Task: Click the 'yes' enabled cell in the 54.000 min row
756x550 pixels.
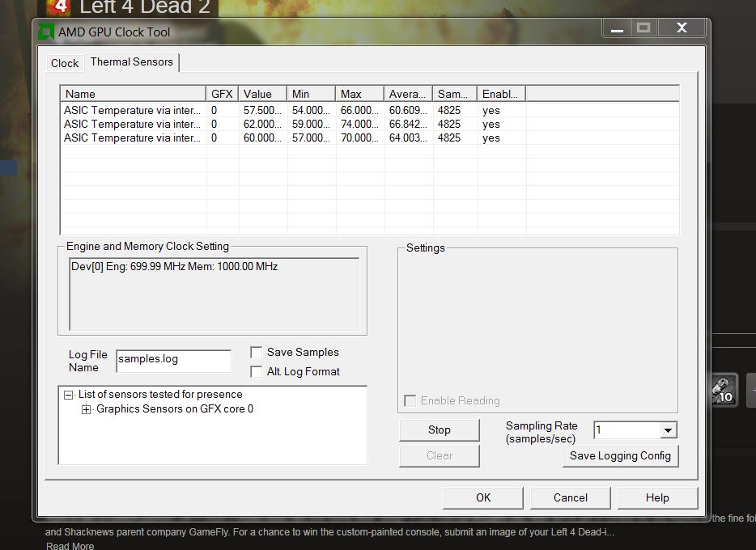Action: coord(491,111)
